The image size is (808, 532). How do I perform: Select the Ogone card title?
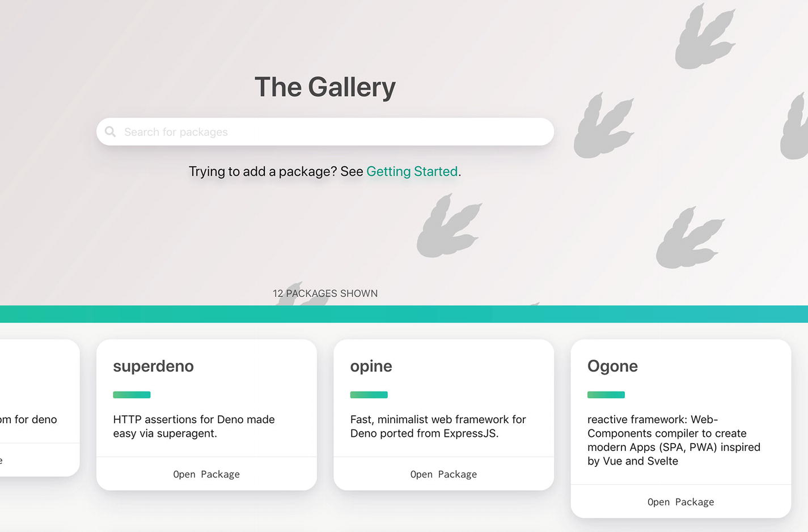612,367
